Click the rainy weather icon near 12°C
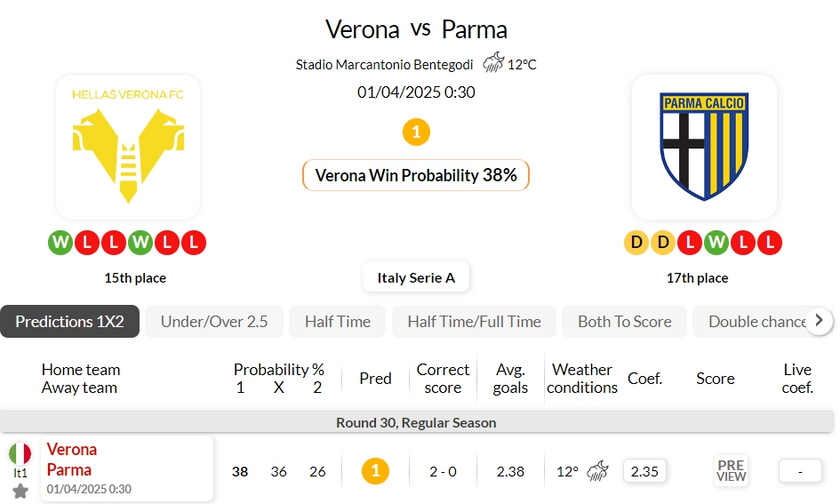 (x=493, y=64)
